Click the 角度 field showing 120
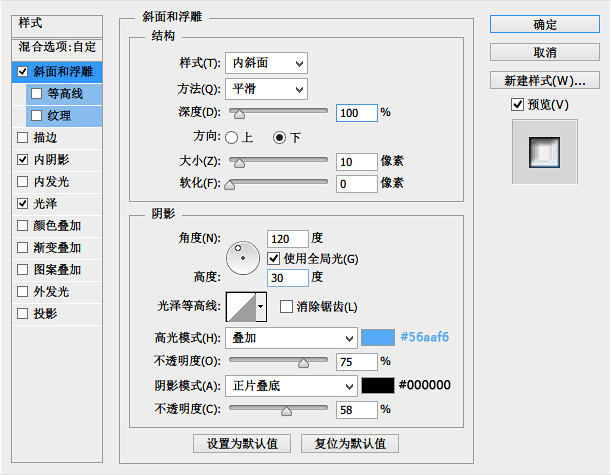The image size is (611, 475). click(x=288, y=238)
